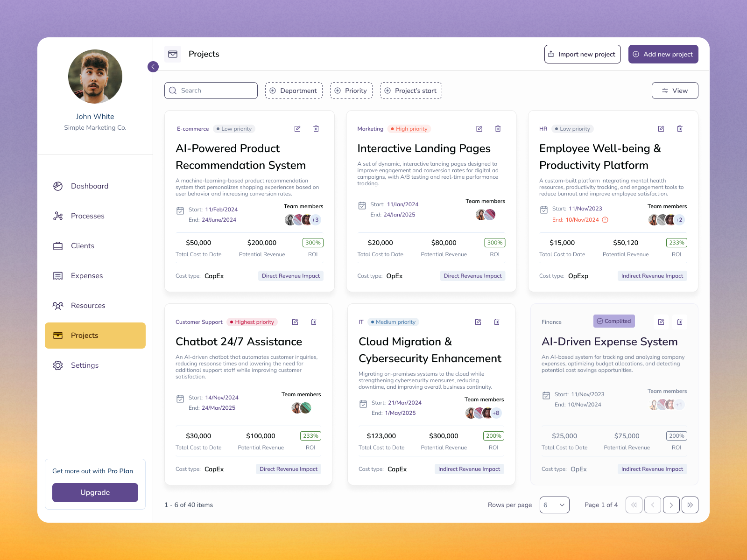Image resolution: width=747 pixels, height=560 pixels.
Task: Click the Projects header card icon
Action: point(173,54)
